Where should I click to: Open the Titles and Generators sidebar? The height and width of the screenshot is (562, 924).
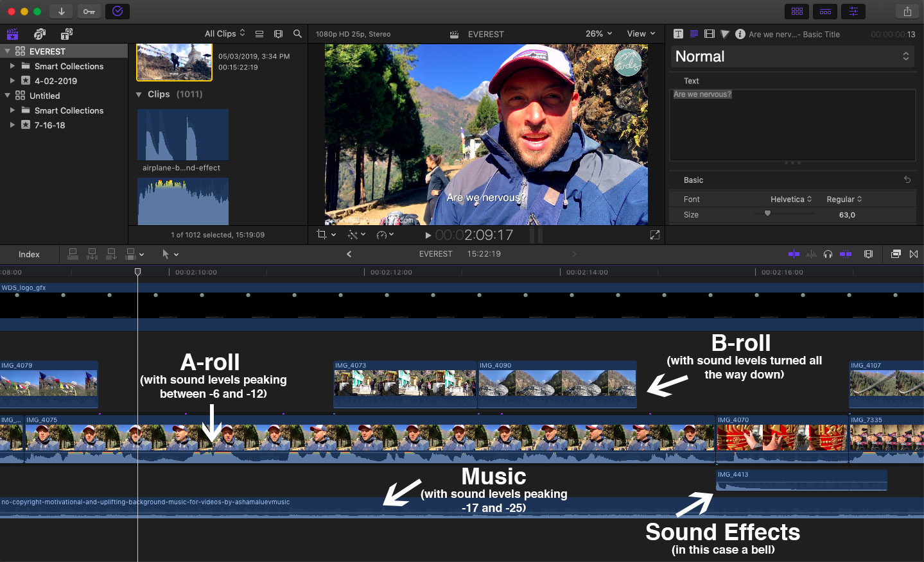pos(67,34)
